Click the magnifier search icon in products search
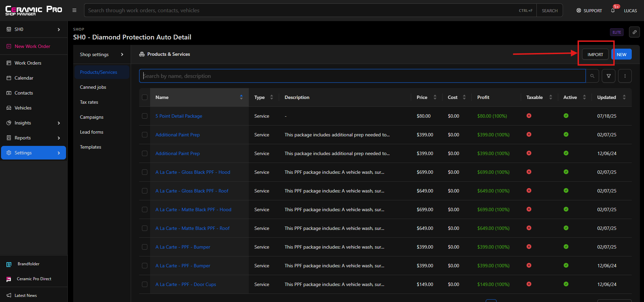Image resolution: width=644 pixels, height=302 pixels. 592,76
